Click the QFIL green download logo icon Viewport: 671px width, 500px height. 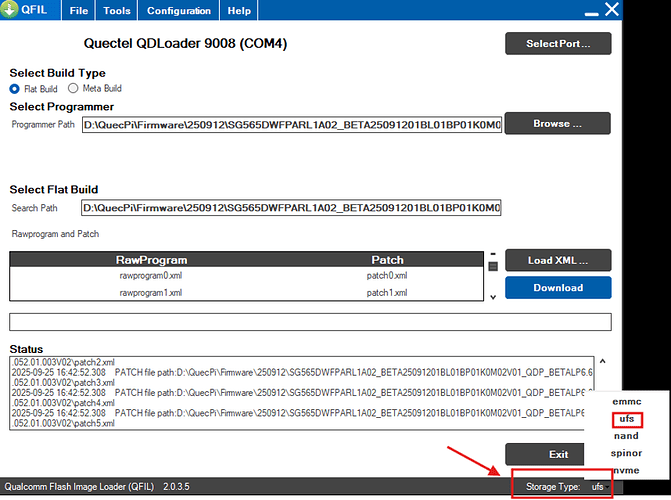pos(9,9)
